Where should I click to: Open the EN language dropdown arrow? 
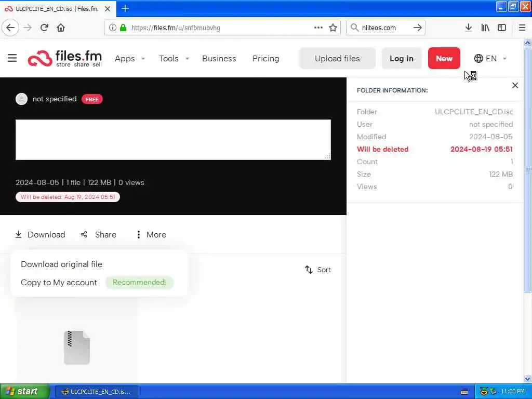point(504,59)
